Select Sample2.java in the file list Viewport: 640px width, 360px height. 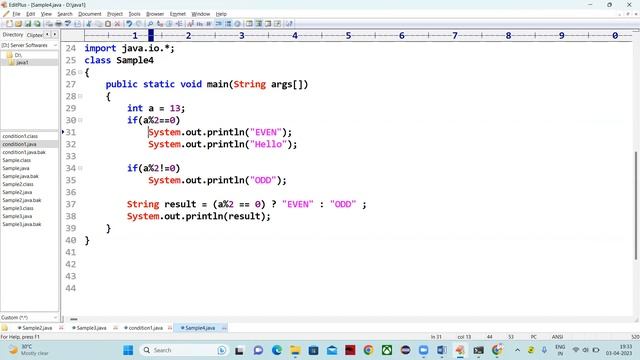[x=17, y=192]
